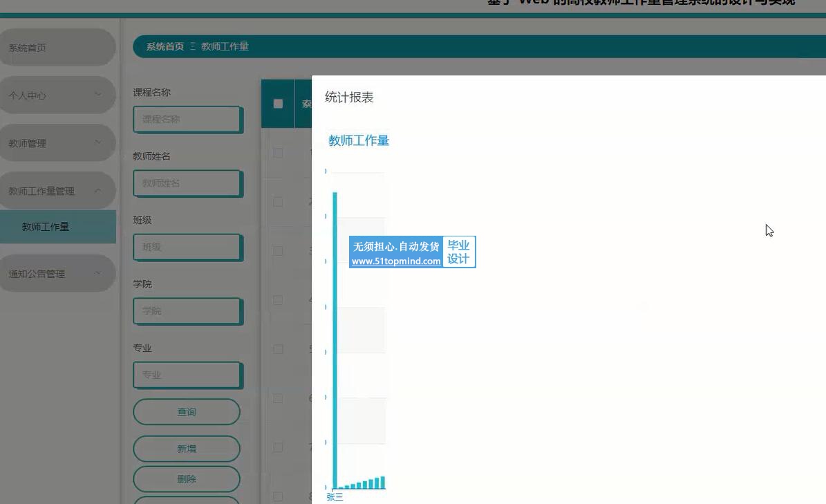Click 教师工作量 in the breadcrumb

pyautogui.click(x=225, y=47)
